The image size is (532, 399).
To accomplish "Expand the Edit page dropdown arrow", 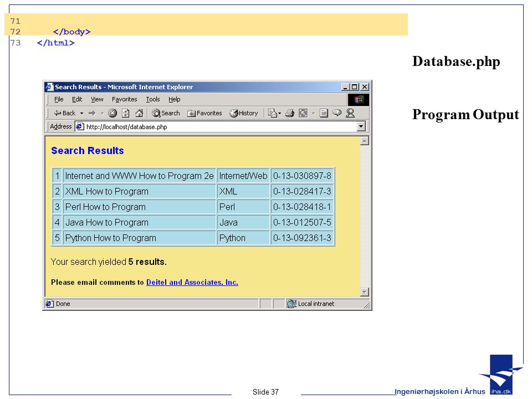I will pyautogui.click(x=313, y=113).
